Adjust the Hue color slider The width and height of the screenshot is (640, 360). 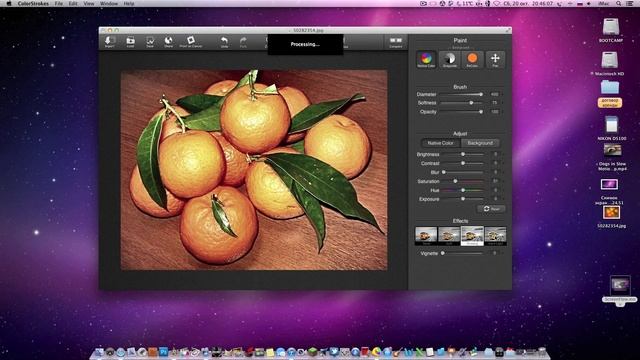[463, 190]
